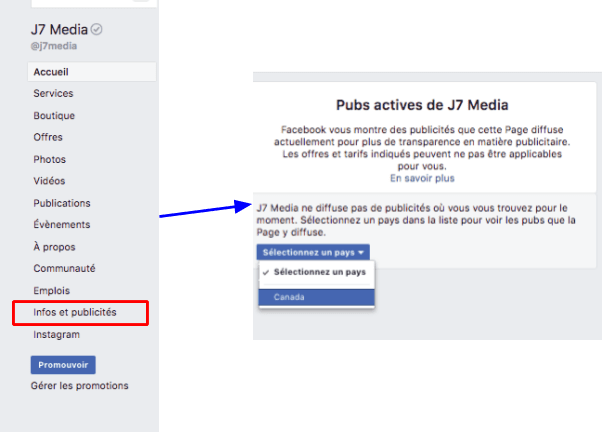Screen dimensions: 602x432
Task: Open Emplois in the sidebar
Action: click(x=52, y=290)
